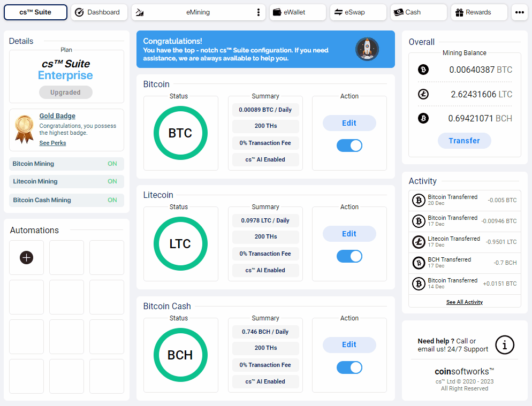Click the coinsoftworks logo text
Screen dimensions: 532x406
point(464,371)
